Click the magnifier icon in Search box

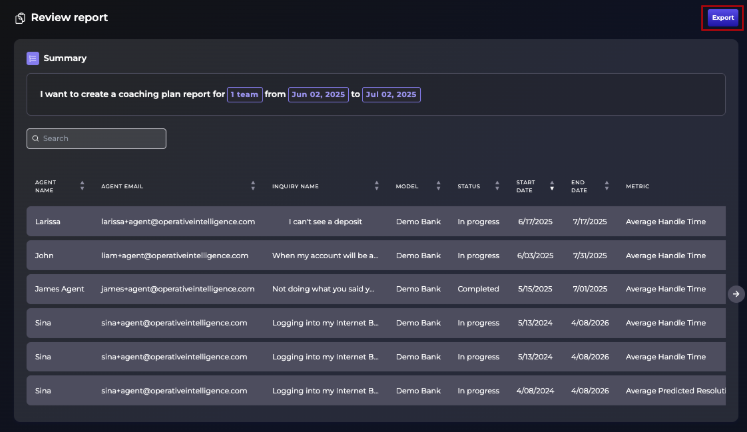(x=35, y=138)
